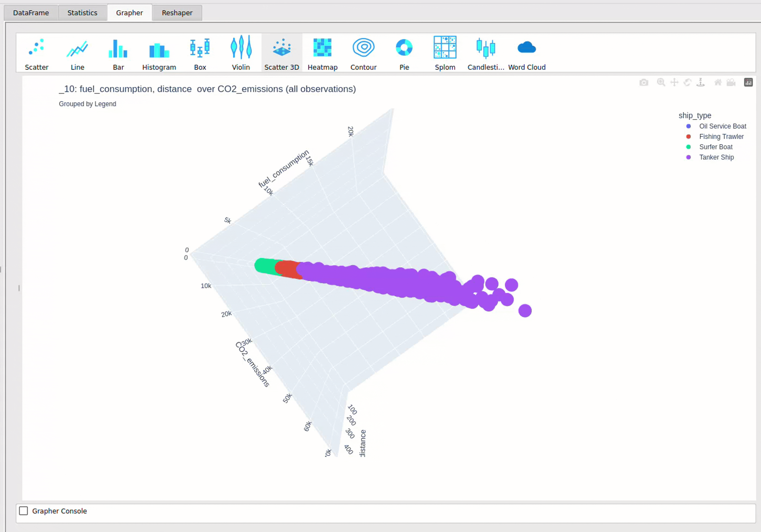Viewport: 761px width, 532px height.
Task: Click the green Surfer Boat legend dot
Action: click(x=688, y=147)
